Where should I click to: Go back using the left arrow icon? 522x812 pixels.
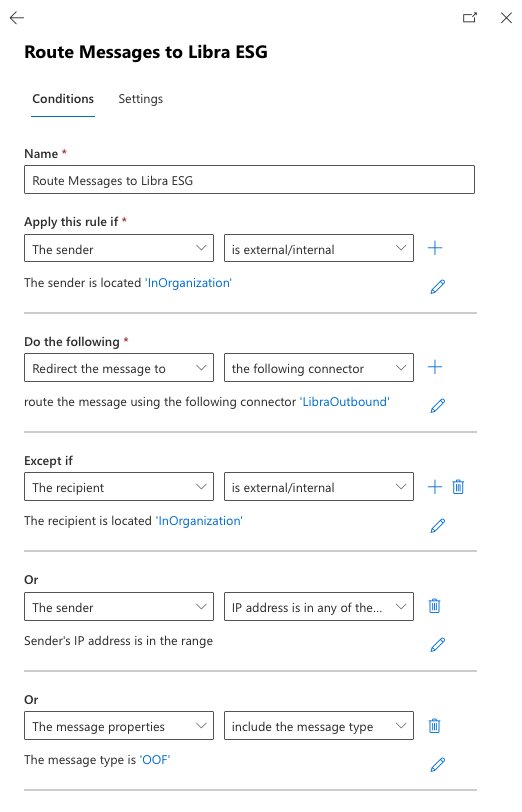(17, 18)
